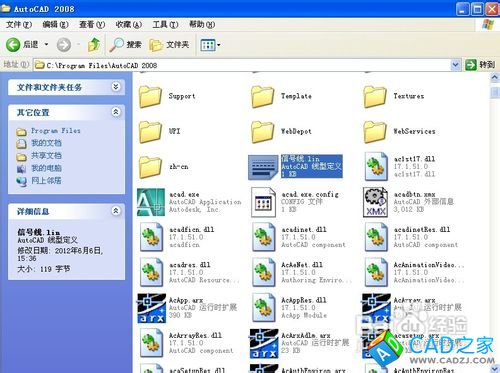Viewport: 500px width, 373px height.
Task: Open the 文件 menu
Action: [x=19, y=24]
